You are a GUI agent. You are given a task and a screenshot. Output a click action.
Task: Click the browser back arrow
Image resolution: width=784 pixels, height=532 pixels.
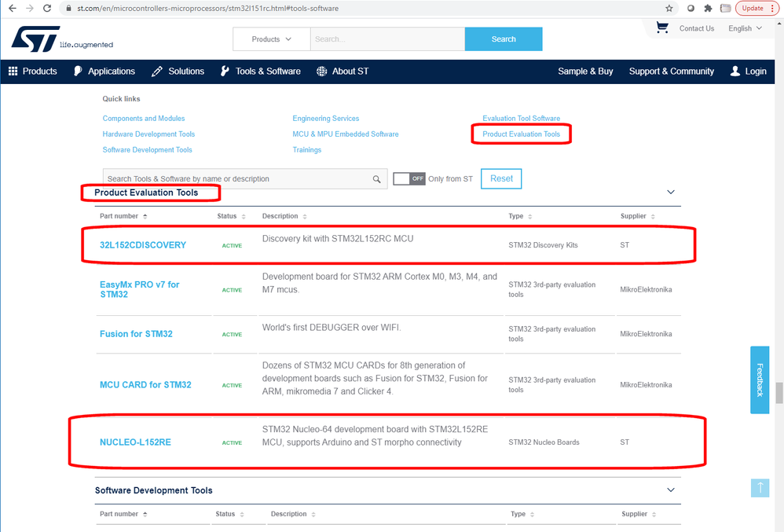point(13,8)
